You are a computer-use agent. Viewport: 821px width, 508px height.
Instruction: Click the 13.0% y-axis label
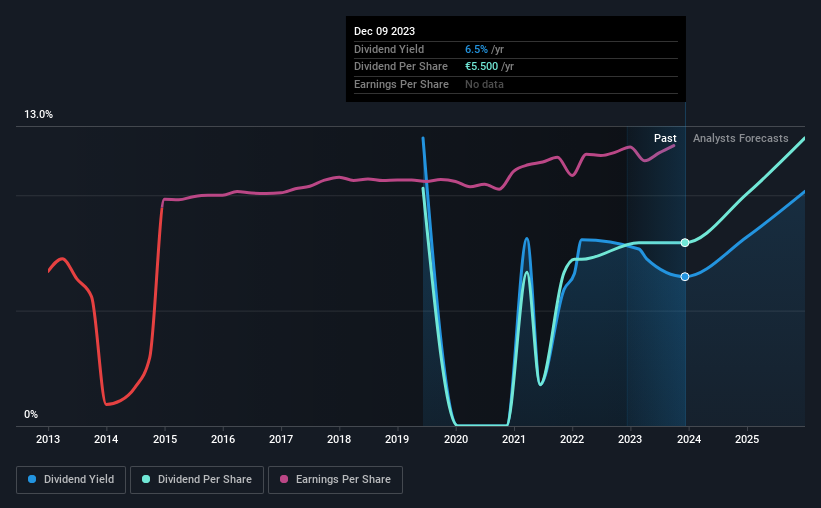tap(38, 115)
